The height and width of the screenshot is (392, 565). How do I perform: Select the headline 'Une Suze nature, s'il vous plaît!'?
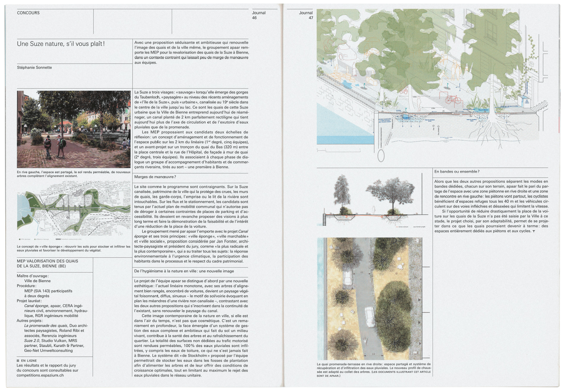pyautogui.click(x=61, y=44)
